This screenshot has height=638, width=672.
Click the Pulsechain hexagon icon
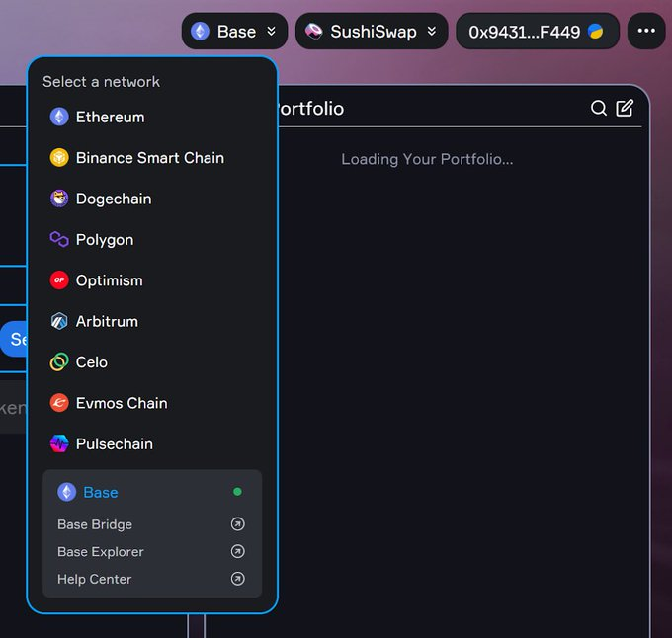(x=59, y=443)
